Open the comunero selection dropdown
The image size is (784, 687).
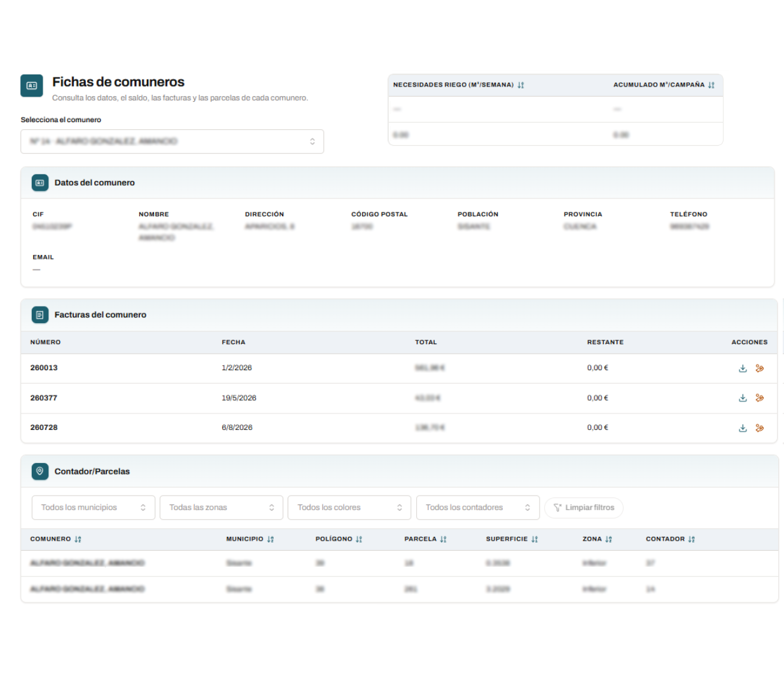click(172, 142)
